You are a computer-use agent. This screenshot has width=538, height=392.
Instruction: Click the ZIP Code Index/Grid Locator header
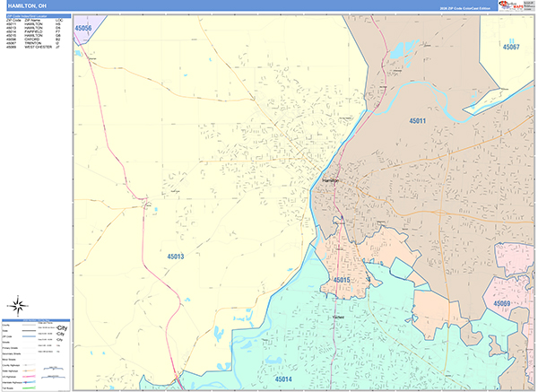tap(36, 15)
